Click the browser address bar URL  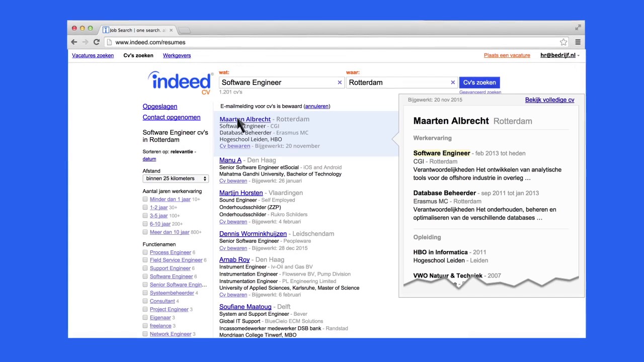tap(150, 42)
